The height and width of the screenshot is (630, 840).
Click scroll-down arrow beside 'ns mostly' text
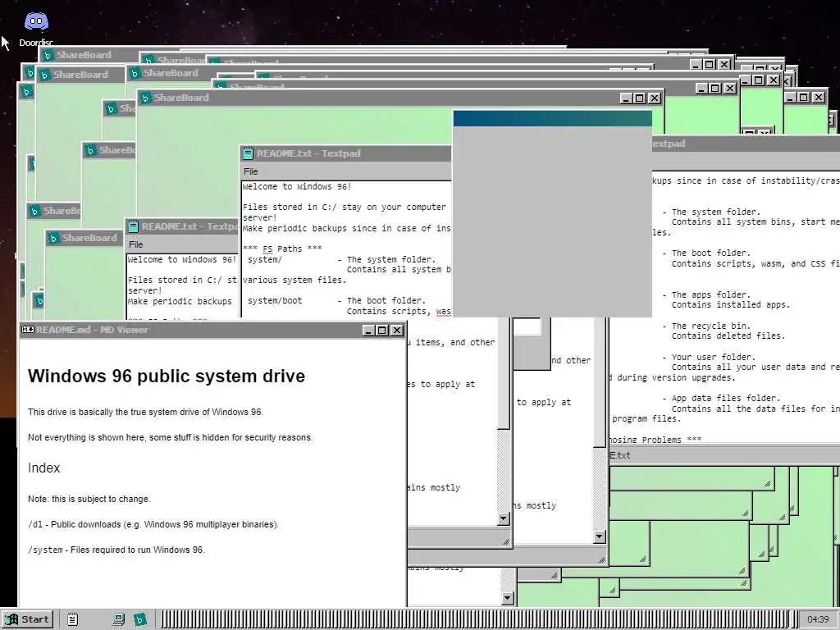coord(600,536)
